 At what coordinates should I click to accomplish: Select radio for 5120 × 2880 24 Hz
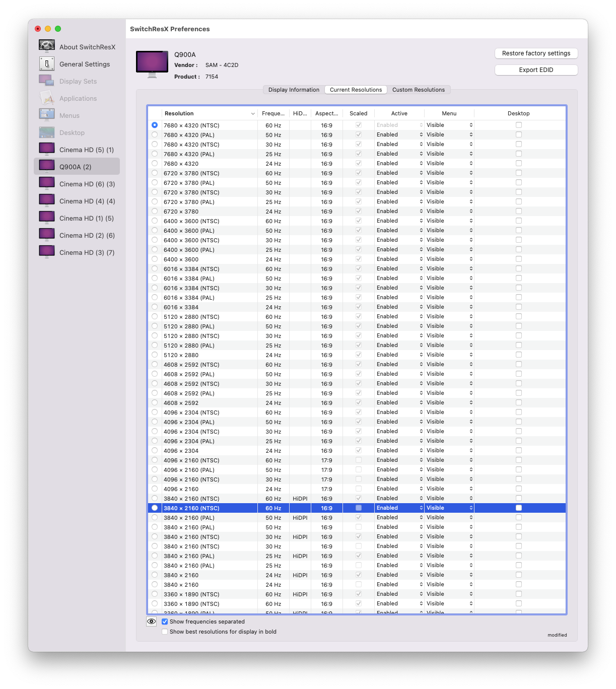[155, 355]
